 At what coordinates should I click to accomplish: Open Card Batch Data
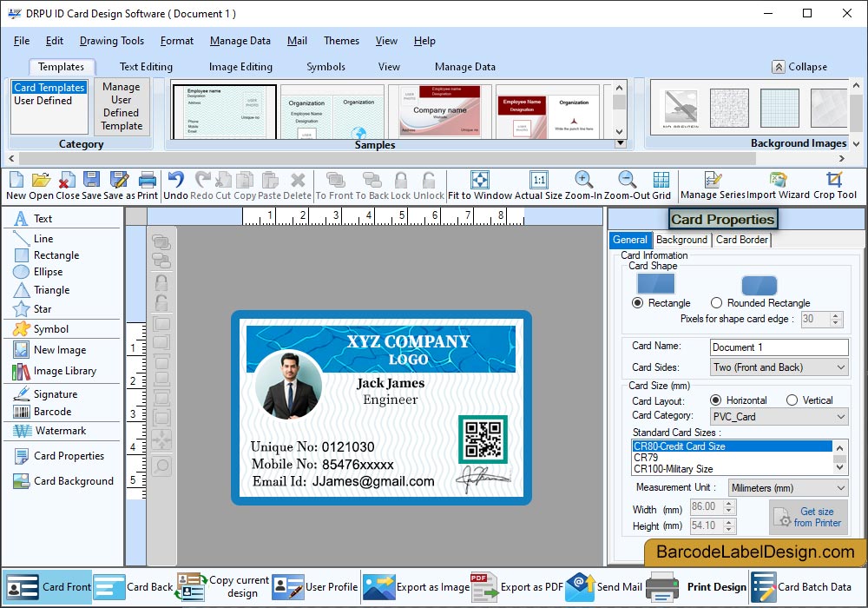click(801, 587)
